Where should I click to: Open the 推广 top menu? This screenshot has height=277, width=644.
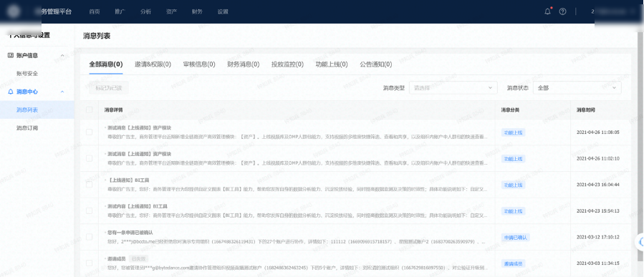[x=120, y=11]
